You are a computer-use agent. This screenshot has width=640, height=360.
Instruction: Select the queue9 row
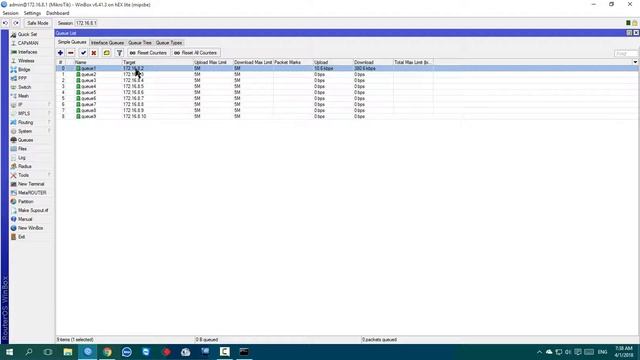coord(347,117)
